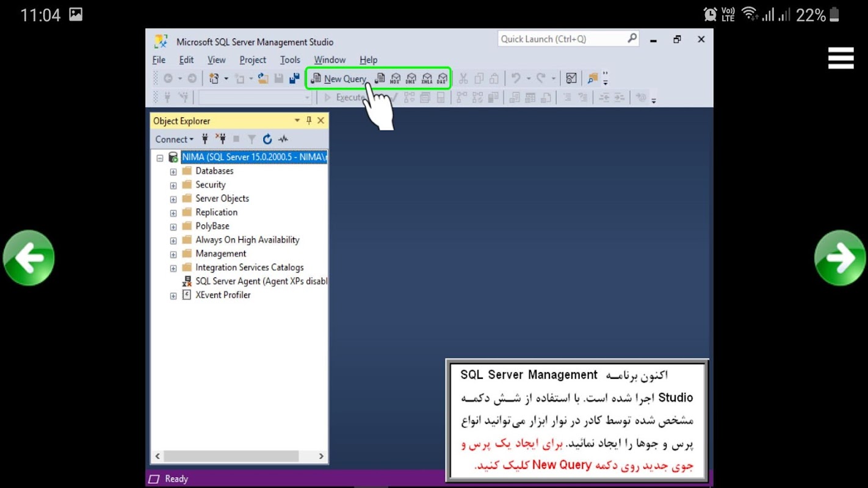Viewport: 868px width, 488px height.
Task: Open the Connect dropdown in Object Explorer
Action: click(x=174, y=139)
